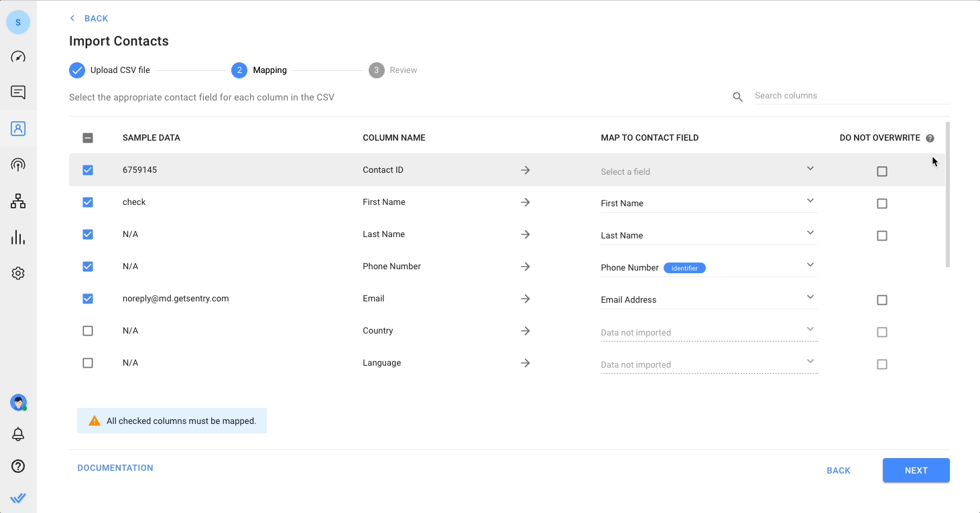
Task: Open the Messages chat icon in sidebar
Action: tap(18, 92)
